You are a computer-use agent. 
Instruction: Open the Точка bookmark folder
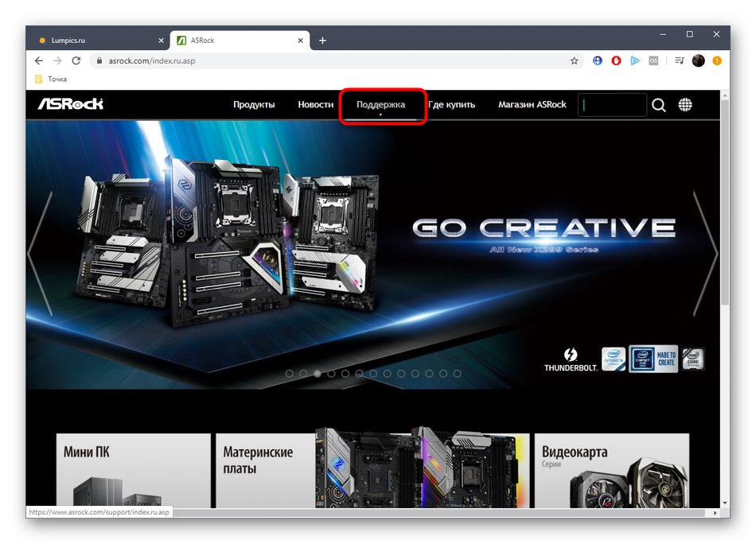[x=51, y=79]
